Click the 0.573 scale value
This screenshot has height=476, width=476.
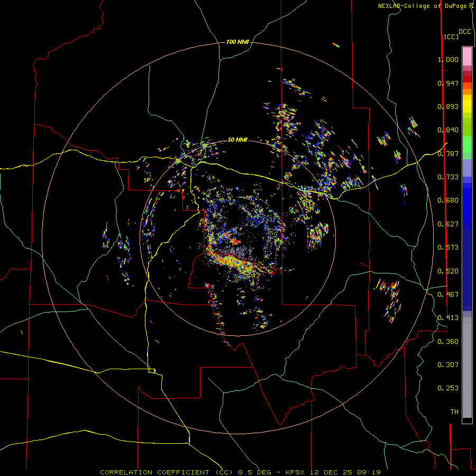[x=448, y=248]
